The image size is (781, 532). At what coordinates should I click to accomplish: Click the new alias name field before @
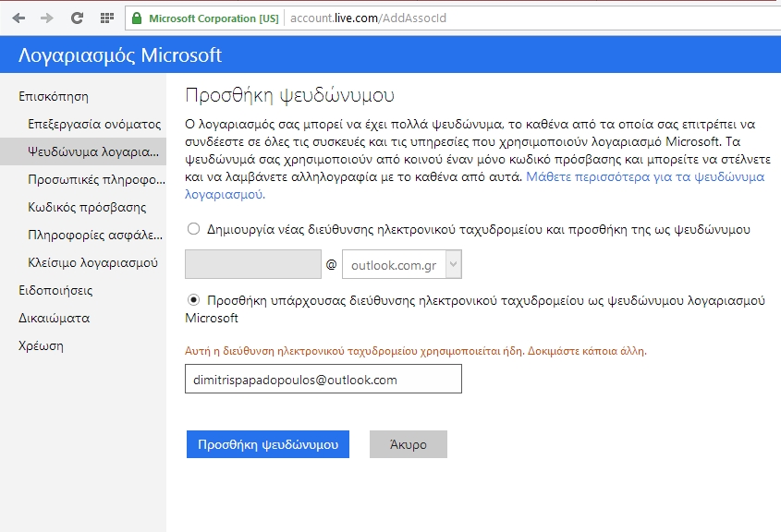pos(253,264)
